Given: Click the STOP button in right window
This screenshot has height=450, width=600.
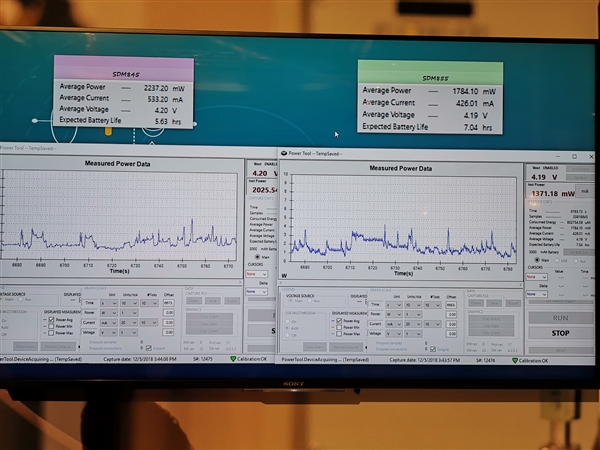Looking at the screenshot, I should pyautogui.click(x=561, y=333).
